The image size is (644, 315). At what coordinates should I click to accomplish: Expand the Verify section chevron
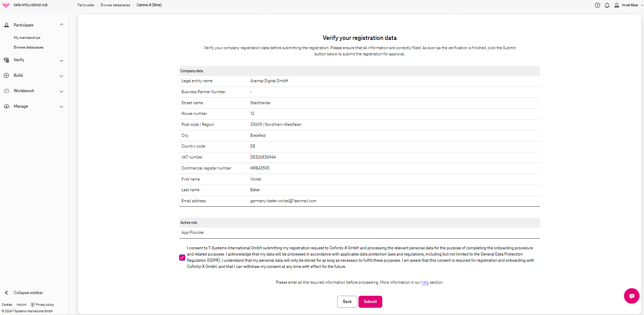click(x=62, y=61)
